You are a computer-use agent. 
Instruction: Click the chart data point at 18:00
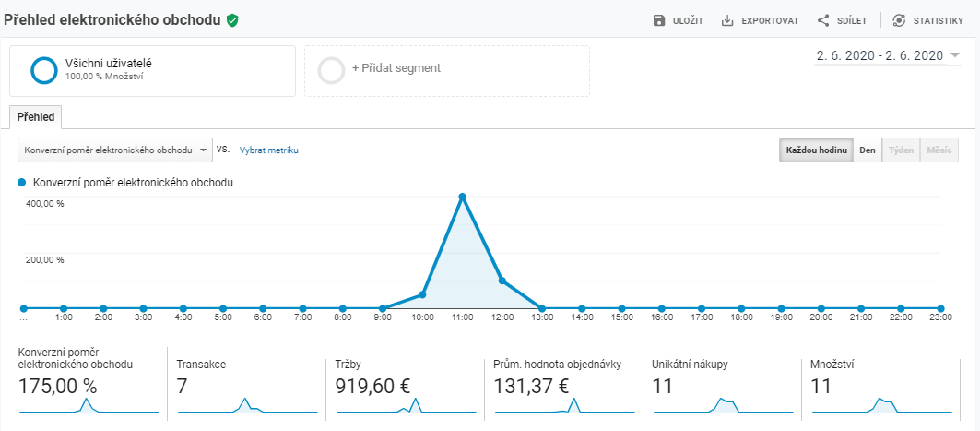[741, 308]
